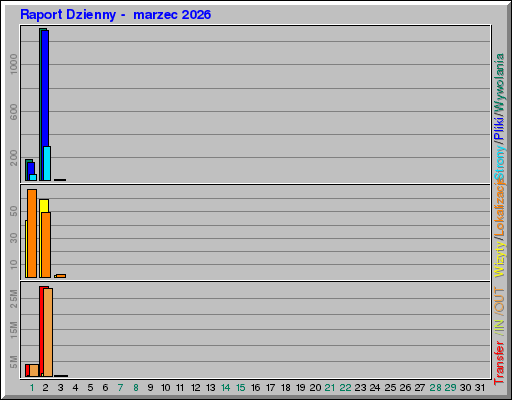Click day label 5 on the x-axis
Viewport: 512px width, 400px height.
coord(90,388)
